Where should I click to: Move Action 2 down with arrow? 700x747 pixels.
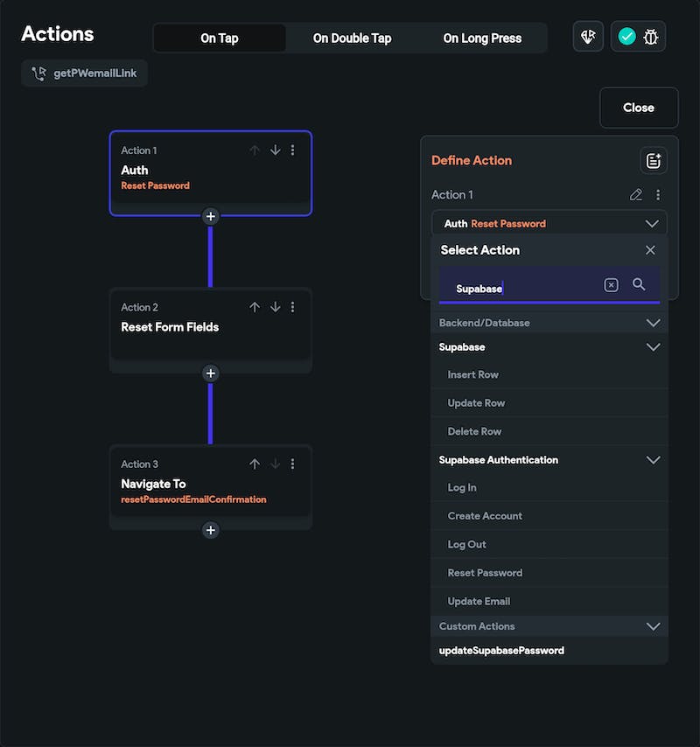click(x=276, y=307)
